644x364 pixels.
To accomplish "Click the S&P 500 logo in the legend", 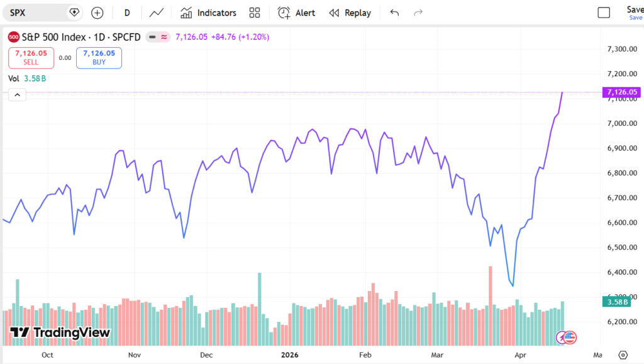I will tap(14, 37).
